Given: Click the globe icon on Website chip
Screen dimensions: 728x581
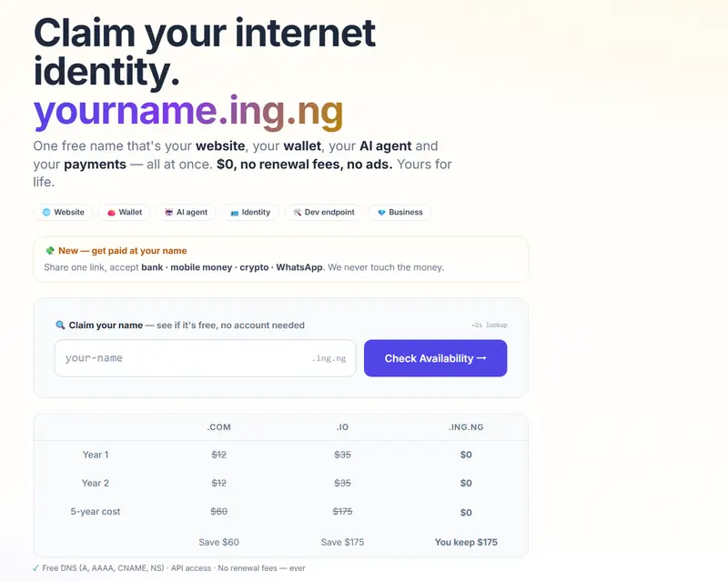Looking at the screenshot, I should [46, 212].
